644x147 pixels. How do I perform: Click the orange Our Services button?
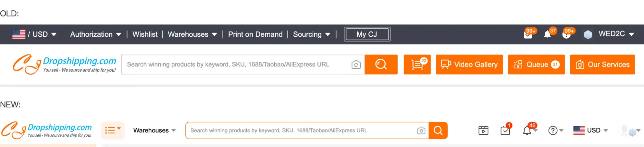[x=602, y=64]
